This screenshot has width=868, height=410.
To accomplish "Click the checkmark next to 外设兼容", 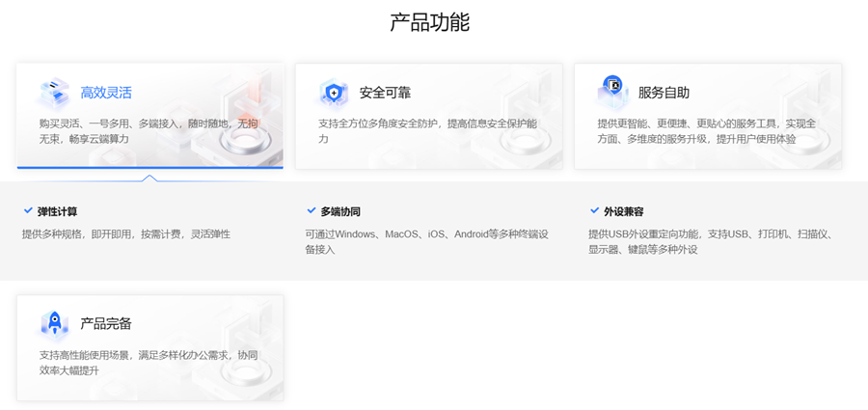I will coord(594,211).
